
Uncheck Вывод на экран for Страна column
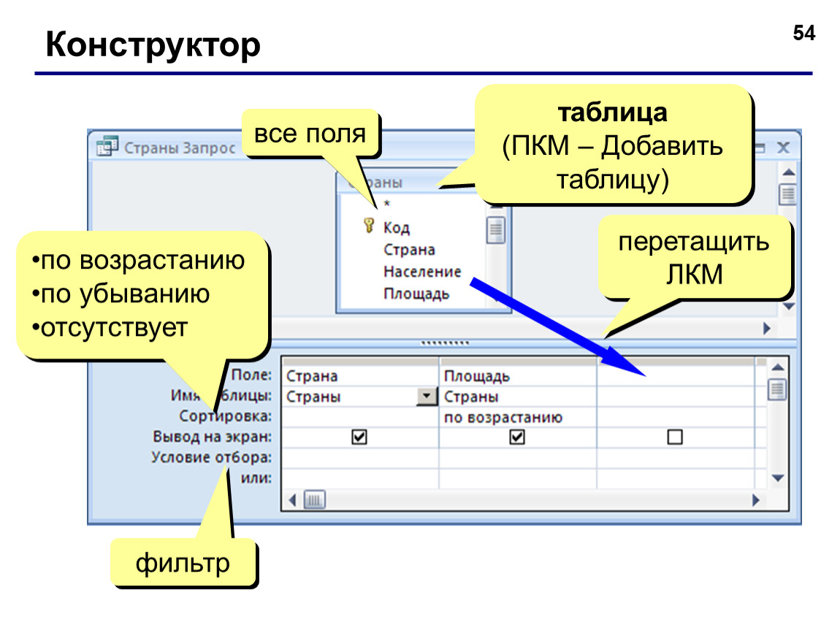359,437
